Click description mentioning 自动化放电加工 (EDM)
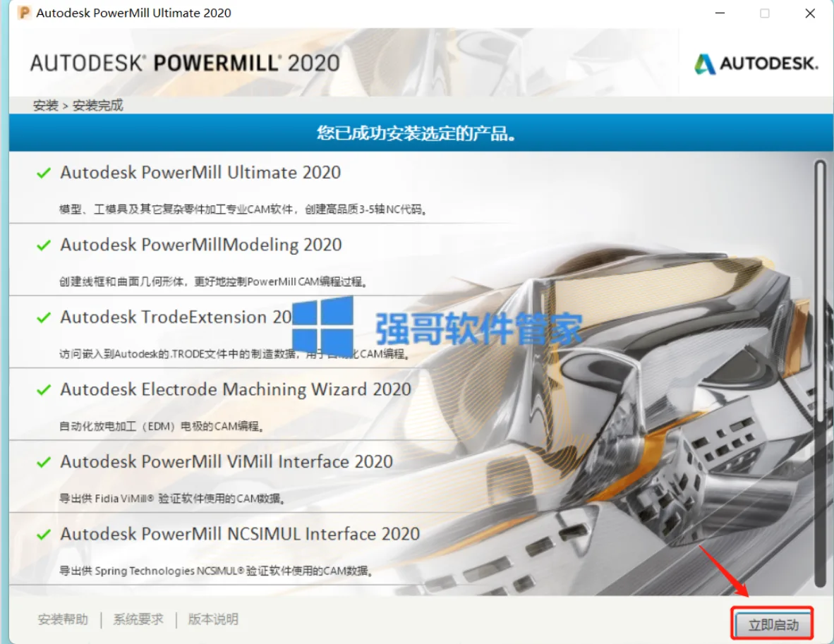 pos(161,427)
